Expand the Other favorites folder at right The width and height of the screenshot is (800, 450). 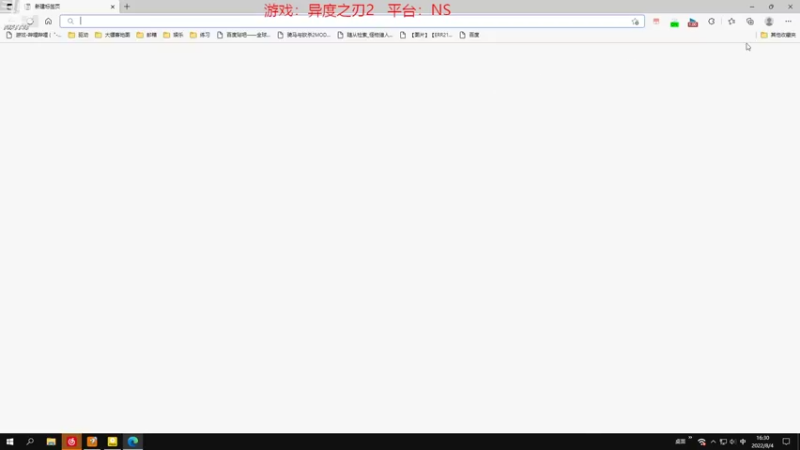[778, 35]
